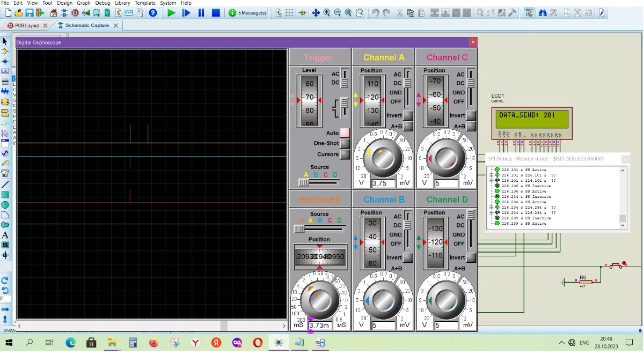Image resolution: width=644 pixels, height=362 pixels.
Task: Toggle Invert for Channel D
Action: [471, 257]
